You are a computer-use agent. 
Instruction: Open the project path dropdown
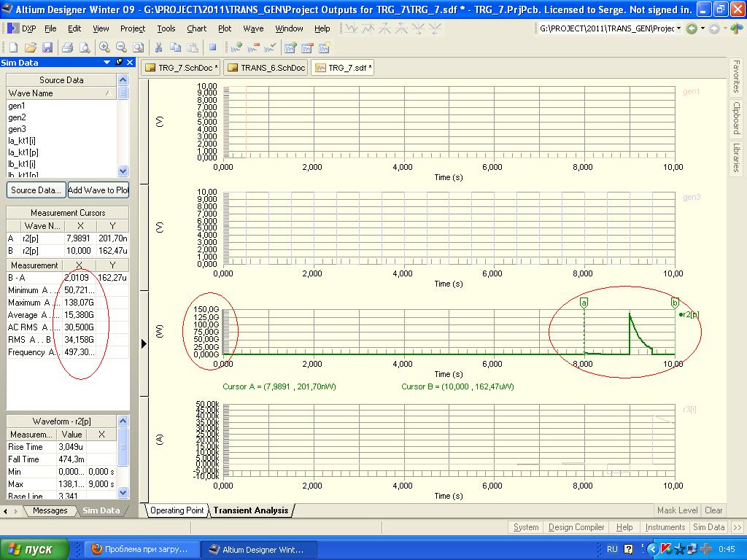[679, 28]
